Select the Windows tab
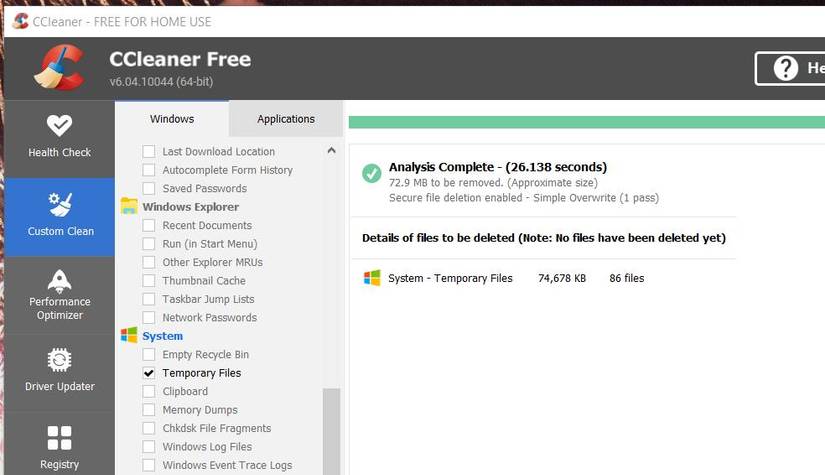Viewport: 825px width, 475px height. point(172,119)
